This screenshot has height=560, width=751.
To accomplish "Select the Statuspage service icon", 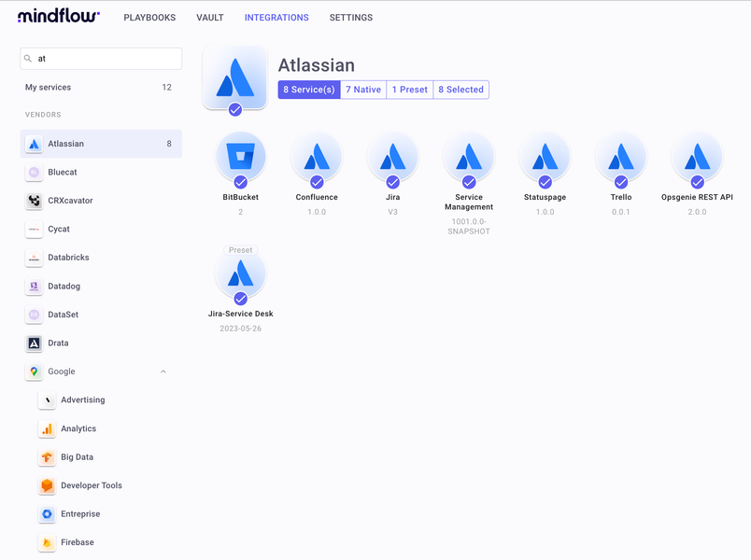I will 546,157.
